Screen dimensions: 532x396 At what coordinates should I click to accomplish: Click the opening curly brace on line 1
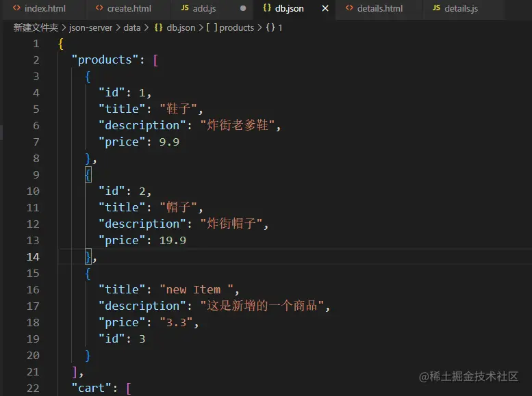coord(61,44)
